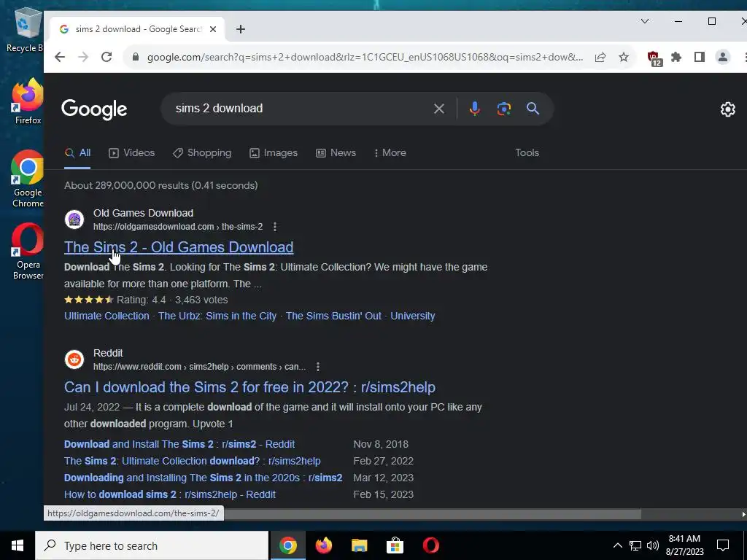Bookmark this tab with the star icon
747x560 pixels.
624,57
